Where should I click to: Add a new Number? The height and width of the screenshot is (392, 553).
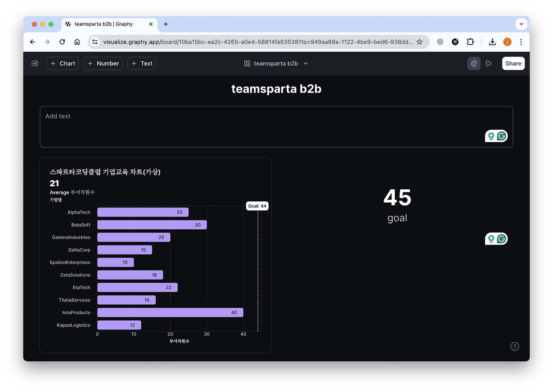103,64
